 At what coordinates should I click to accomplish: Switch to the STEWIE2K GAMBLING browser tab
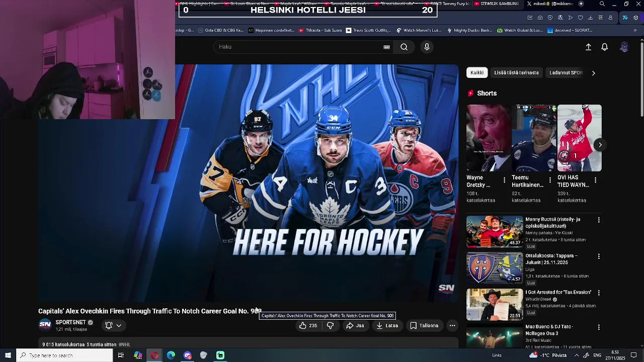[496, 4]
